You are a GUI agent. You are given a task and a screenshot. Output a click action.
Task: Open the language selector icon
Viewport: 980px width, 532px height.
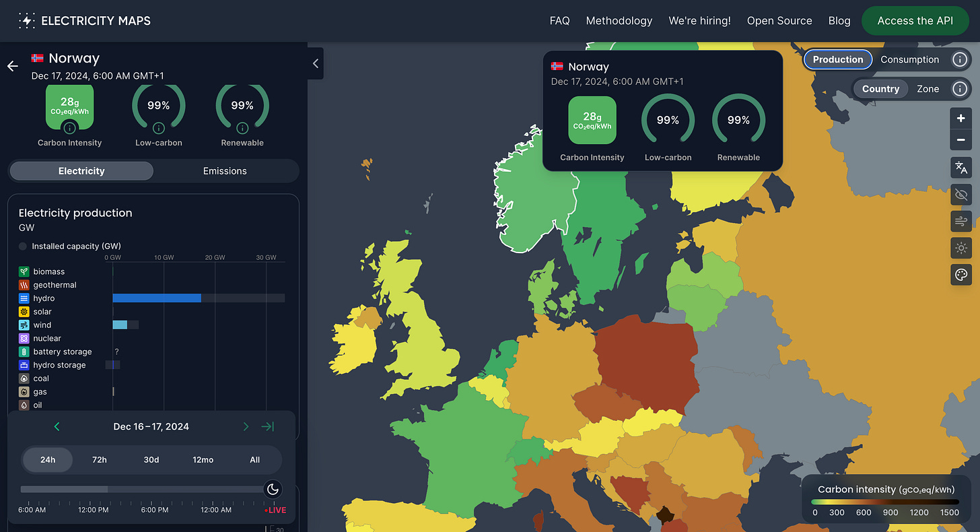(x=961, y=168)
